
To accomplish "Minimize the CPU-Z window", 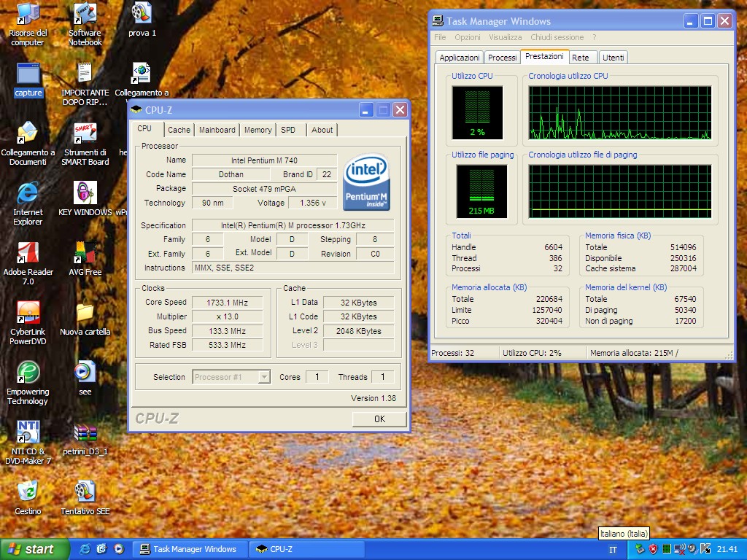I will (x=365, y=111).
